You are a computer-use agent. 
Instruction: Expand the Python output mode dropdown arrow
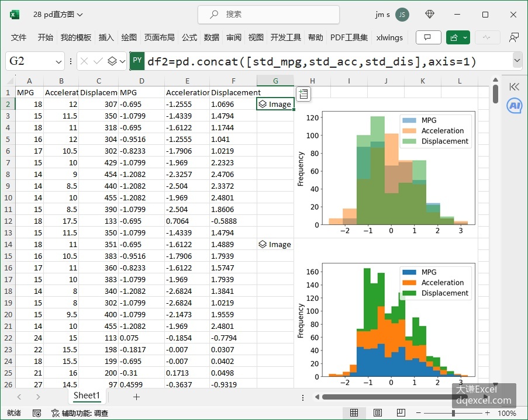coord(122,61)
